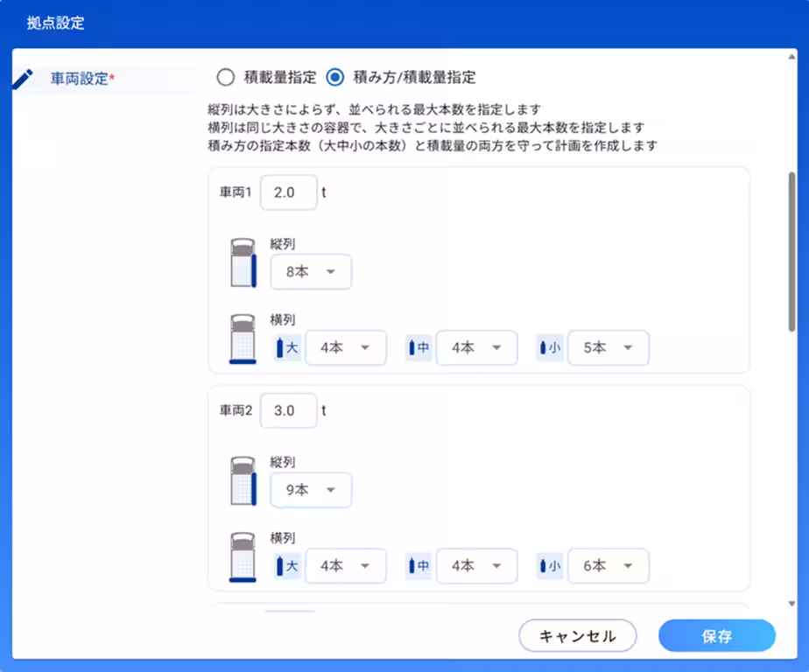Click the 縦列 cylinder icon for 車両1

click(x=243, y=262)
